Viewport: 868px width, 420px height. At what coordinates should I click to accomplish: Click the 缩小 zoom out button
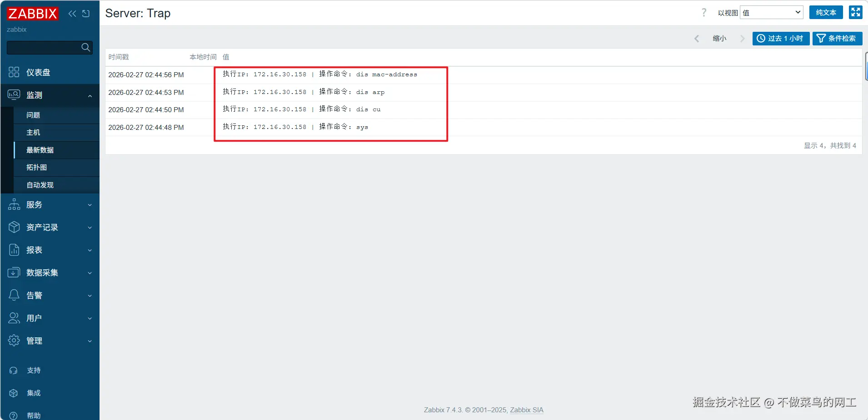pyautogui.click(x=719, y=39)
